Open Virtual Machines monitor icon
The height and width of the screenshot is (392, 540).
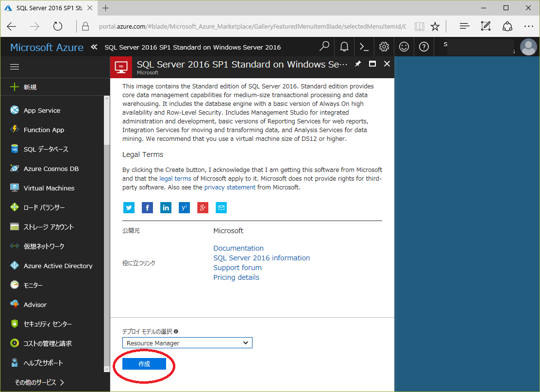click(x=15, y=187)
